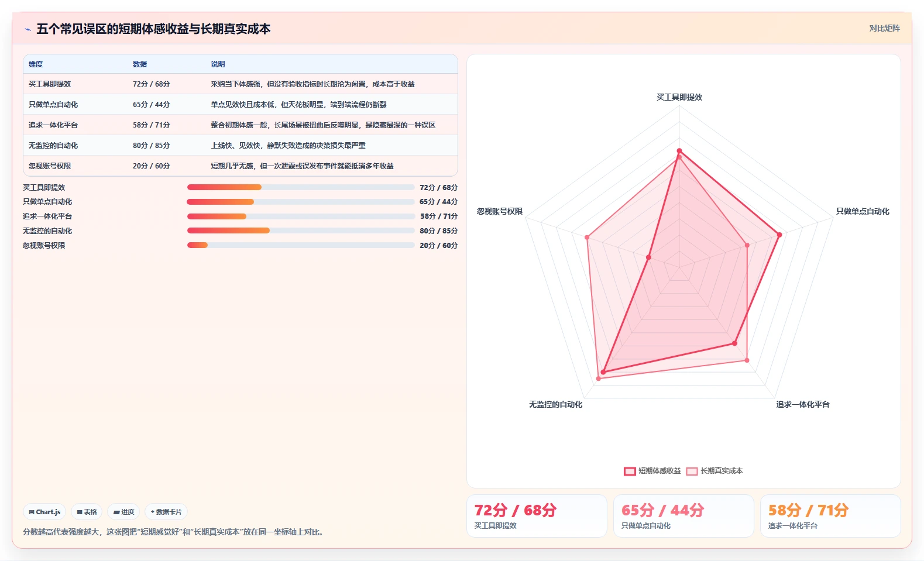The image size is (924, 561).
Task: Click the 忽视账号权限 radar axis label
Action: coord(500,211)
